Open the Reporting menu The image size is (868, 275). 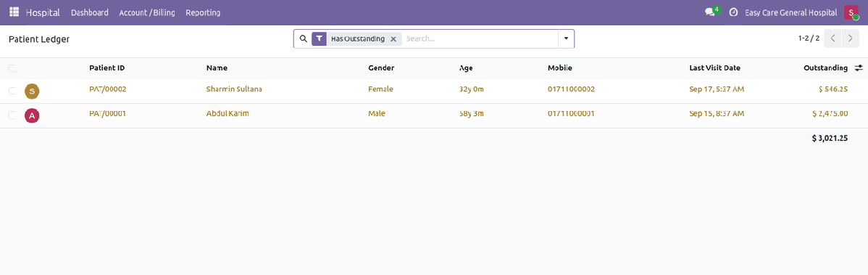(203, 12)
